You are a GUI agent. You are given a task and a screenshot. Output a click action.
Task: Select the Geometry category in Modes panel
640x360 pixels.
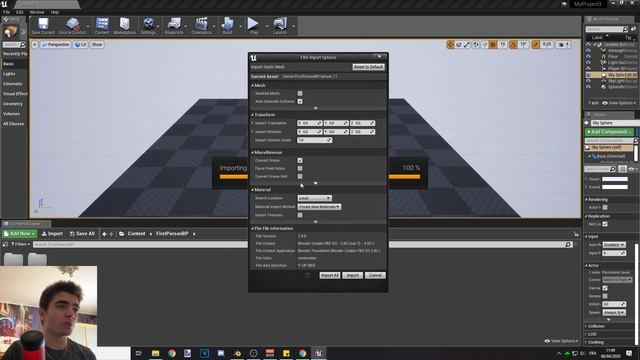point(13,104)
